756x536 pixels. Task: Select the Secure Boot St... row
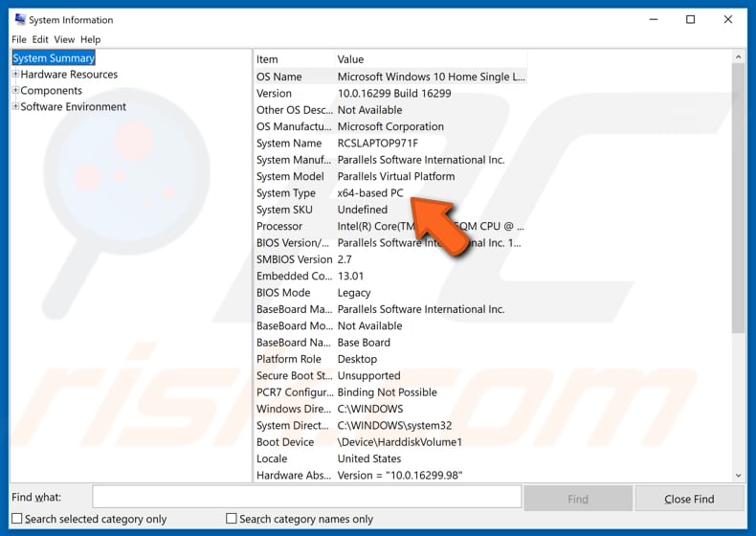click(x=390, y=376)
